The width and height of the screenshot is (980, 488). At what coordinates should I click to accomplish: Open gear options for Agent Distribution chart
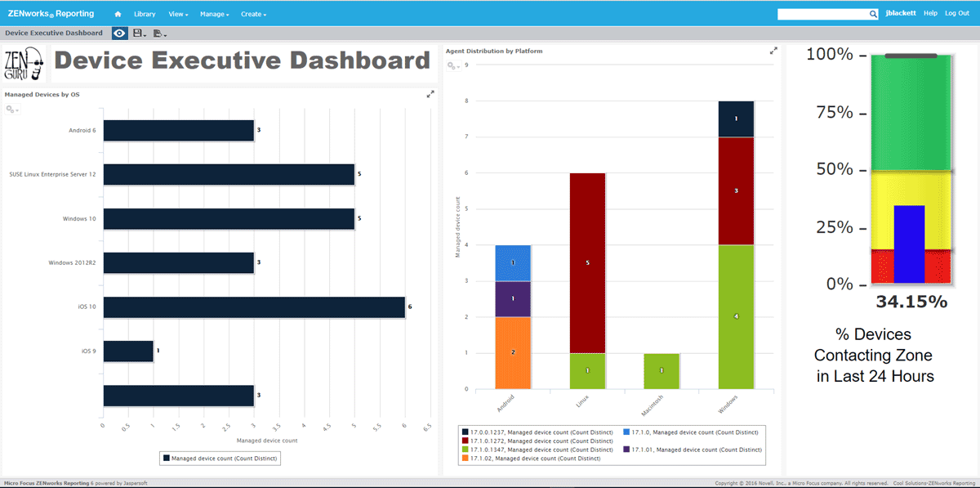(x=453, y=66)
